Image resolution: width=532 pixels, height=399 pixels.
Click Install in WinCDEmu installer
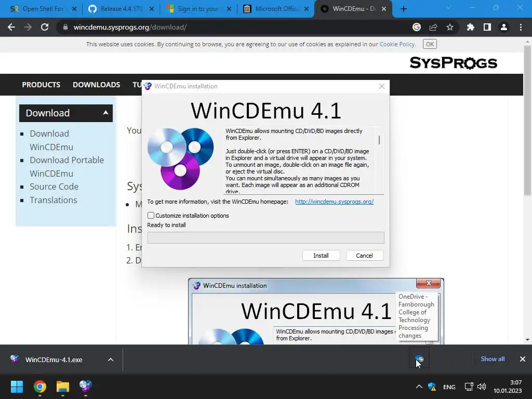(321, 256)
